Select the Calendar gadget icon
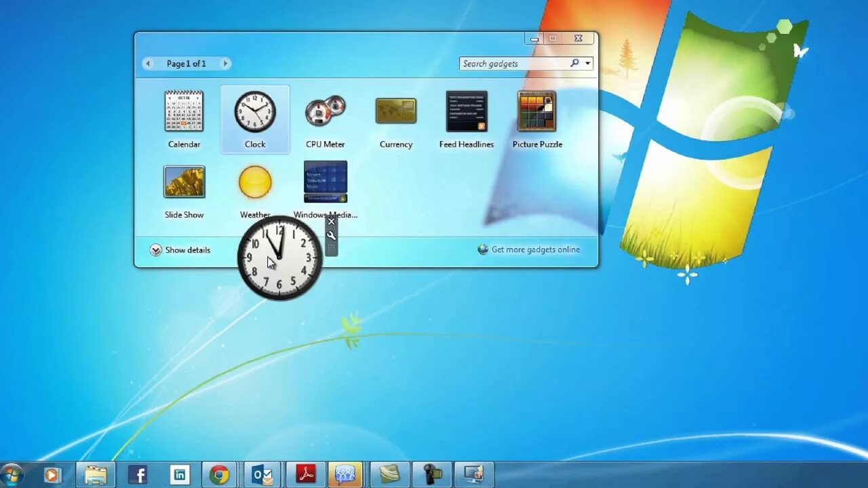 [184, 111]
